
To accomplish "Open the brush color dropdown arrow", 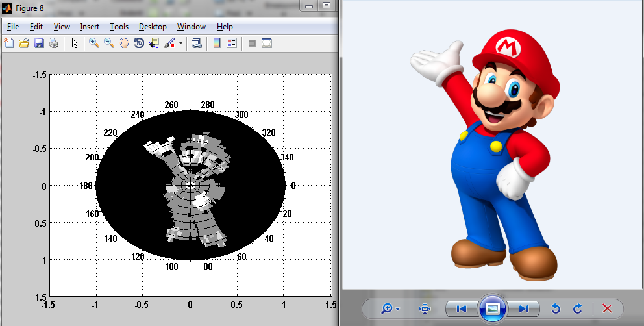I will (x=180, y=43).
